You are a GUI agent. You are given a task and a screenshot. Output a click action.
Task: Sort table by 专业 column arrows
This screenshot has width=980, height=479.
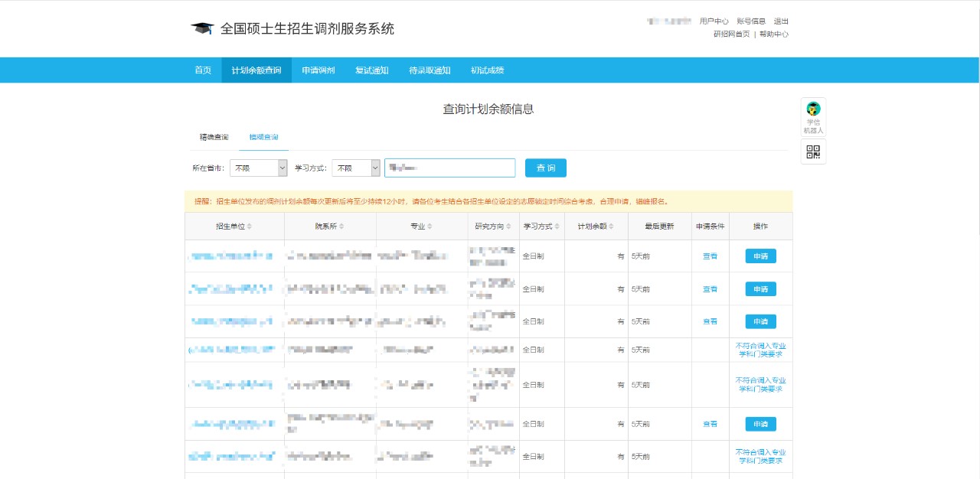[430, 226]
